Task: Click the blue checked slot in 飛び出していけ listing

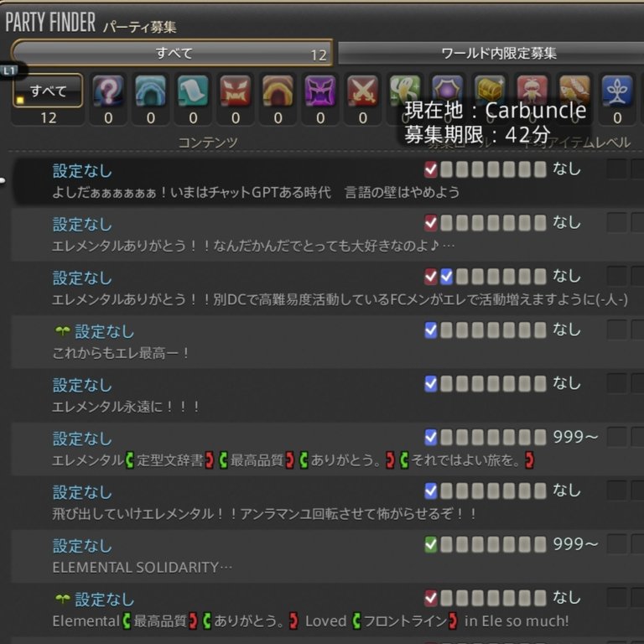Action: pyautogui.click(x=430, y=491)
